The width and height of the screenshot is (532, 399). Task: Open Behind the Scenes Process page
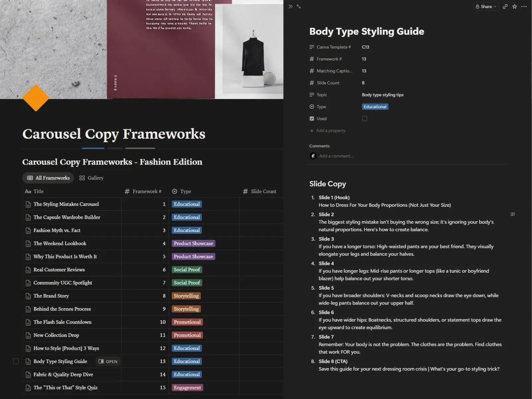tap(62, 309)
